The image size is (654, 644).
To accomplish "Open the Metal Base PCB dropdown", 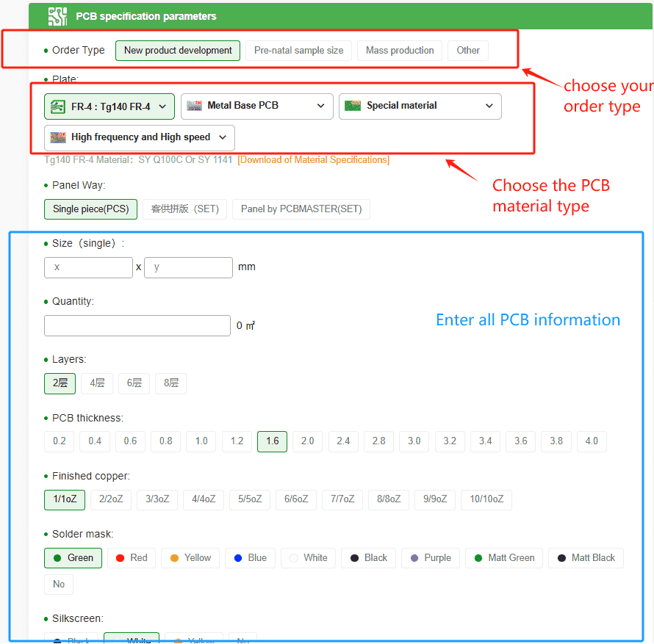I will (320, 106).
